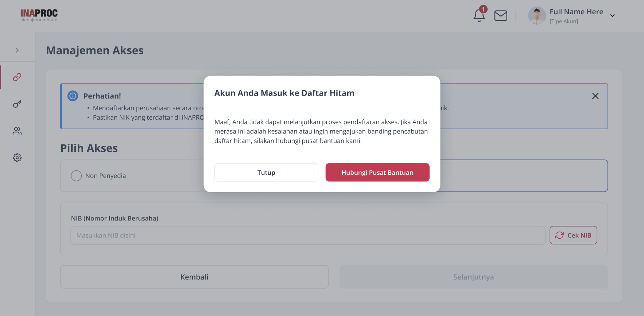Click the INAPROC logo

click(39, 15)
